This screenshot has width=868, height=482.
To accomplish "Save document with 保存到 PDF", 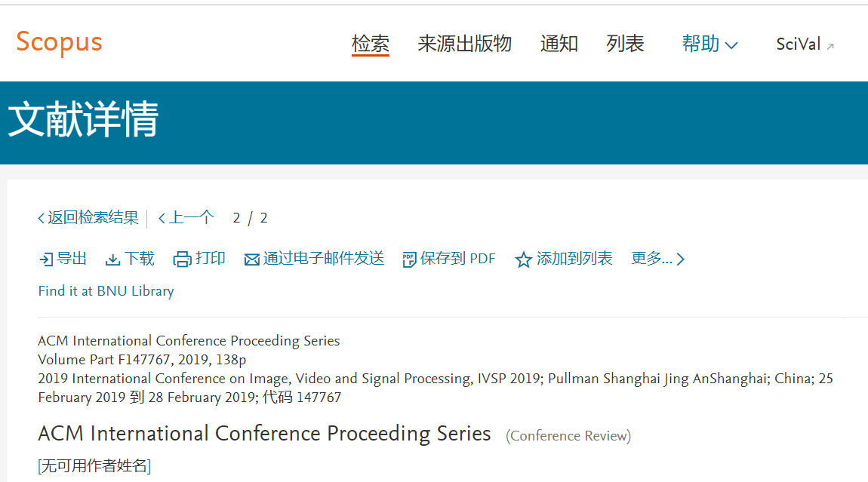I will (x=458, y=259).
